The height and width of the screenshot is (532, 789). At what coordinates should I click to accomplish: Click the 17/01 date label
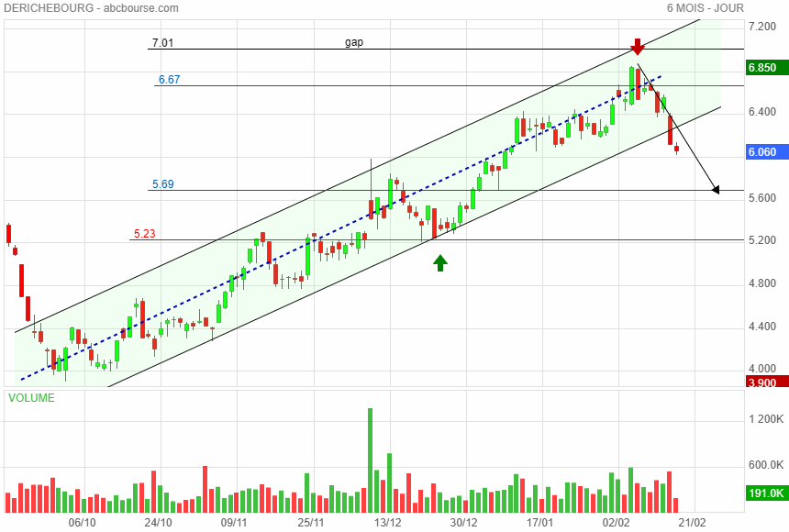539,523
